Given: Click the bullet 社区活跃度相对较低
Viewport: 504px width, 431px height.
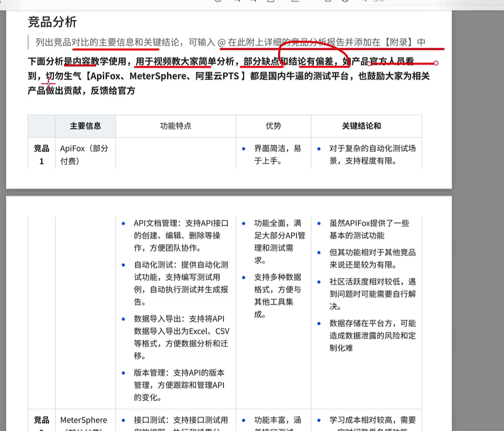Looking at the screenshot, I should tap(372, 294).
